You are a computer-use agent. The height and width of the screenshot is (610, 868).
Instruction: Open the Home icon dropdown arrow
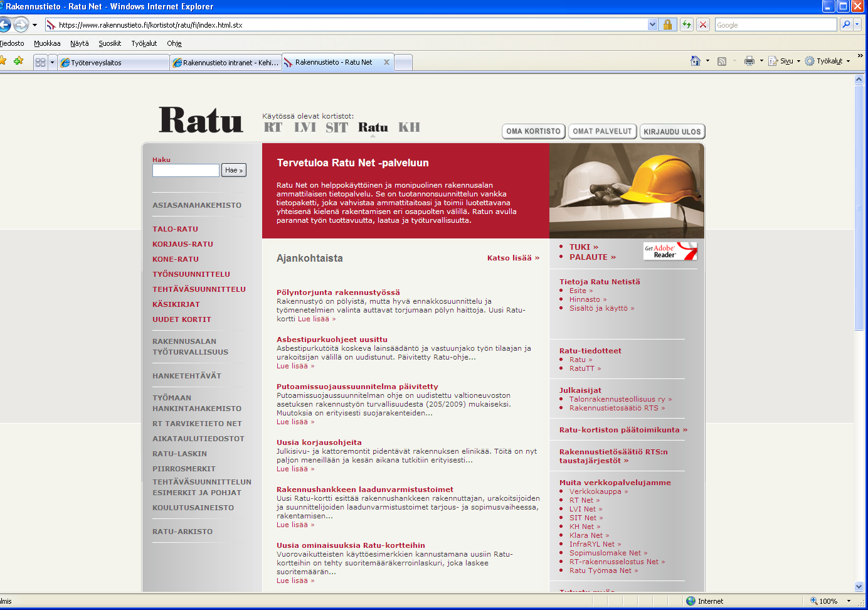(707, 61)
